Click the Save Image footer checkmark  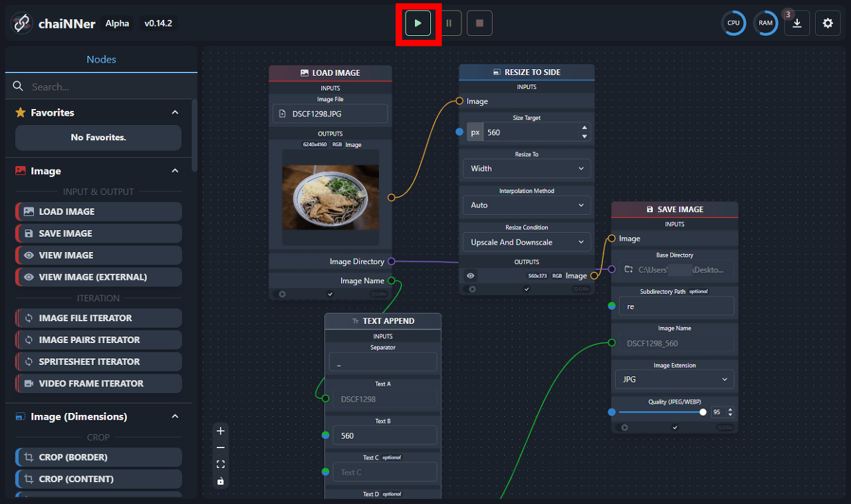coord(675,428)
